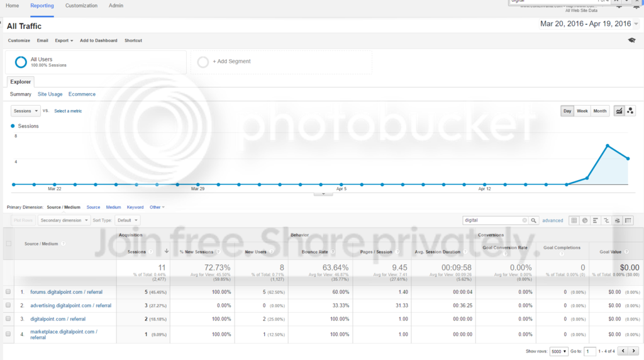Check the marketplace.digitalpoint.com row checkbox
Viewport: 644px width, 360px height.
(x=8, y=334)
